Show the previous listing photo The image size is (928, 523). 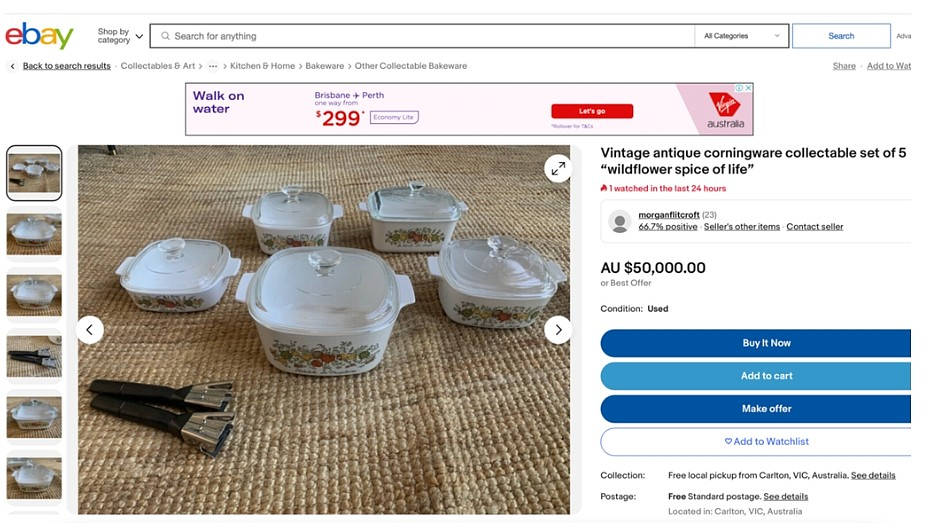click(90, 329)
